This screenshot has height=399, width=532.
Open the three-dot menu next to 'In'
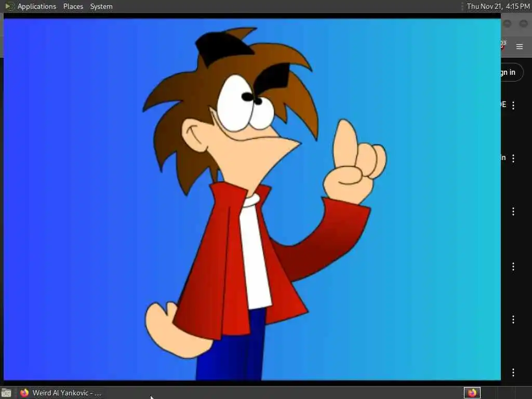[513, 158]
